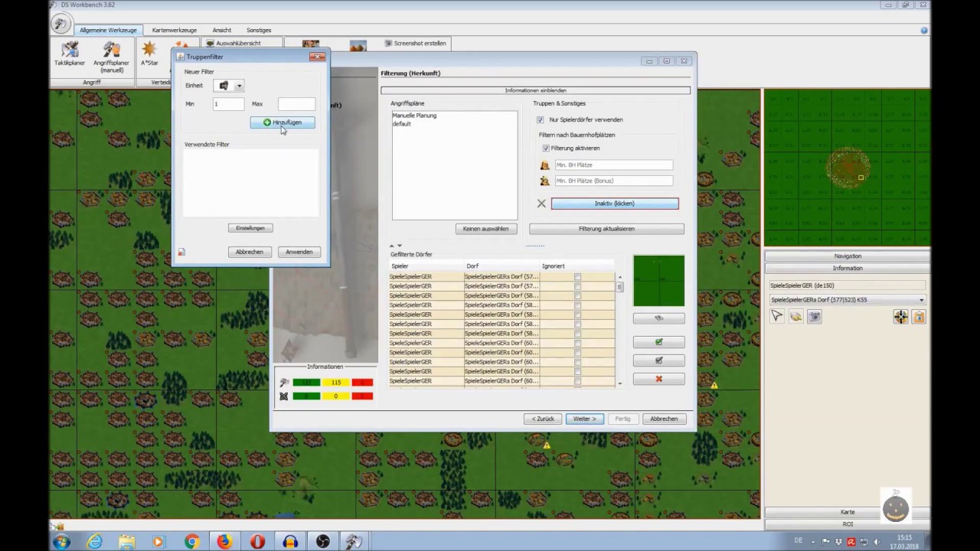The image size is (980, 551).
Task: Open the Sonstiges ribbon tab
Action: [259, 30]
